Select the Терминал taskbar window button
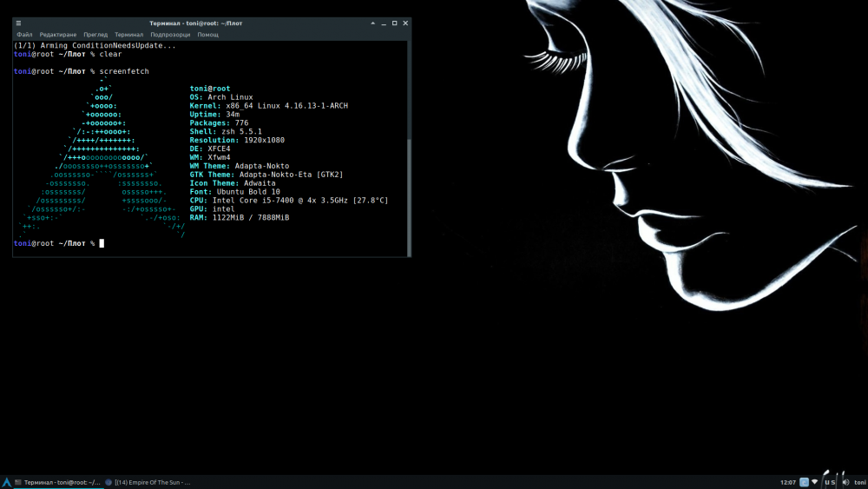This screenshot has width=868, height=489. pyautogui.click(x=57, y=482)
